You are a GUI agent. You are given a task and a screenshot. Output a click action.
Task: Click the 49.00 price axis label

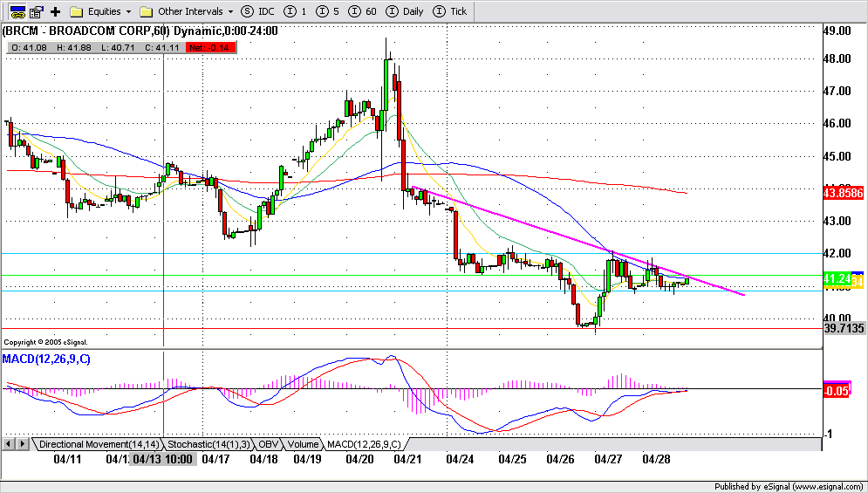pos(837,31)
